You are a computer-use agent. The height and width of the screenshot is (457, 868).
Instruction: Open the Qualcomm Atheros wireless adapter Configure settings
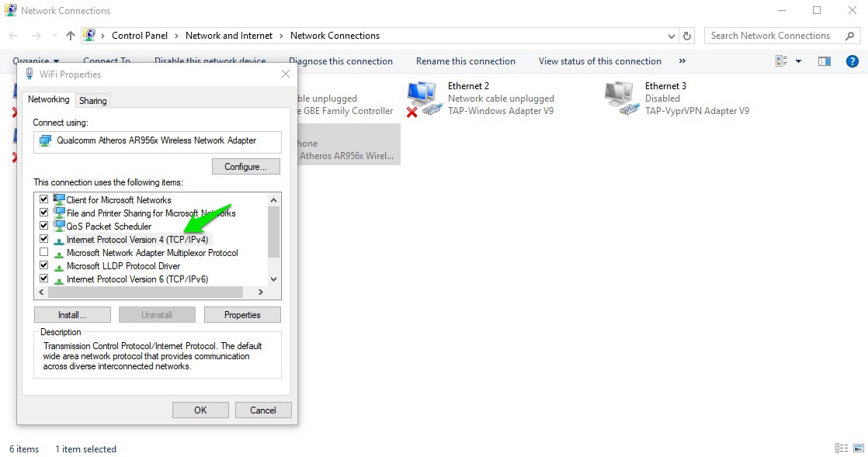[x=245, y=166]
